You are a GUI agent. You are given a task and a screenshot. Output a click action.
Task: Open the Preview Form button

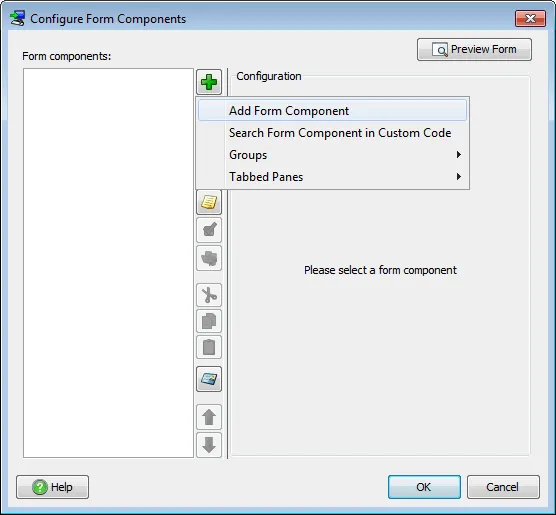[474, 49]
